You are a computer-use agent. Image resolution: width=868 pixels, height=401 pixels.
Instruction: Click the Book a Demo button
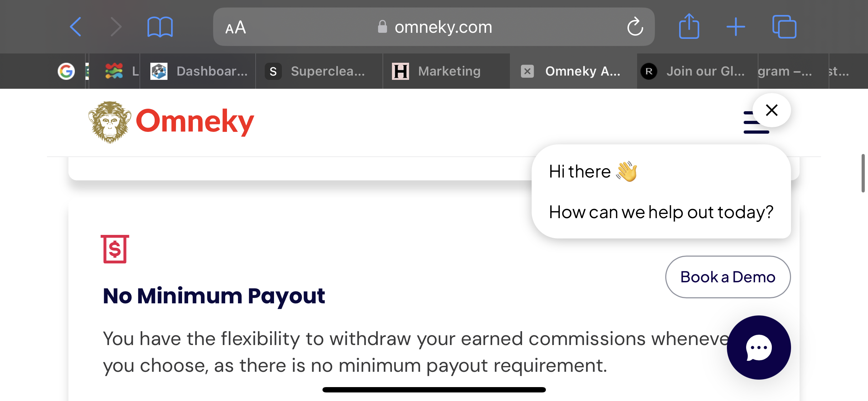[728, 277]
